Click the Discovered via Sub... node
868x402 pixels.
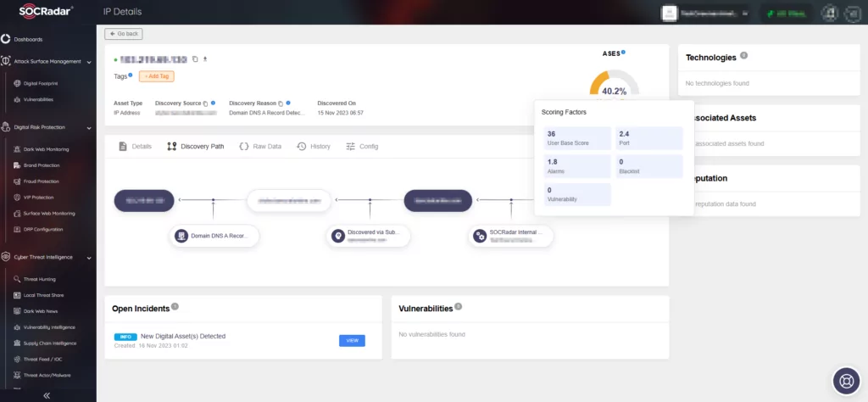[368, 236]
